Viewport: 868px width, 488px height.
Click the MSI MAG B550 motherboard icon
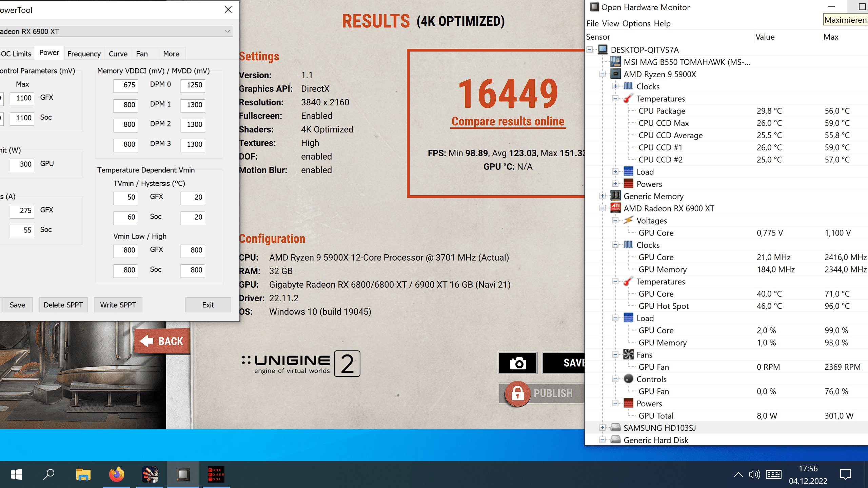[x=616, y=62]
